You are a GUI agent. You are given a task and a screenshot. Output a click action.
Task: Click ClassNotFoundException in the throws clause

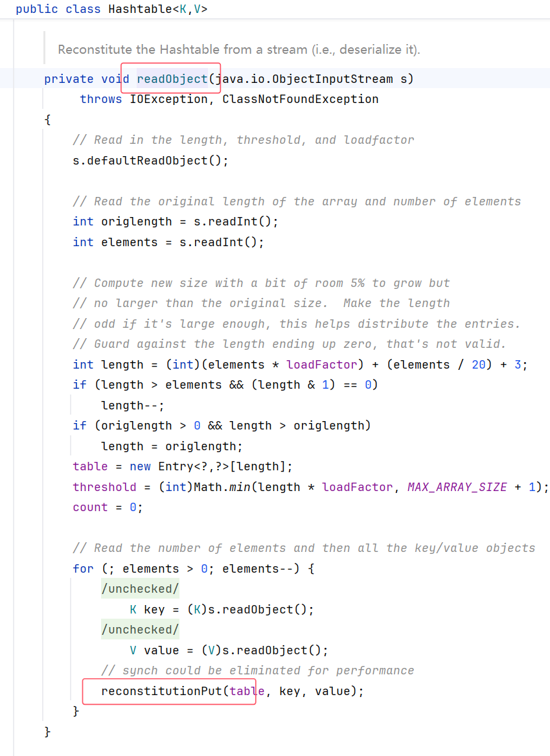click(x=300, y=99)
